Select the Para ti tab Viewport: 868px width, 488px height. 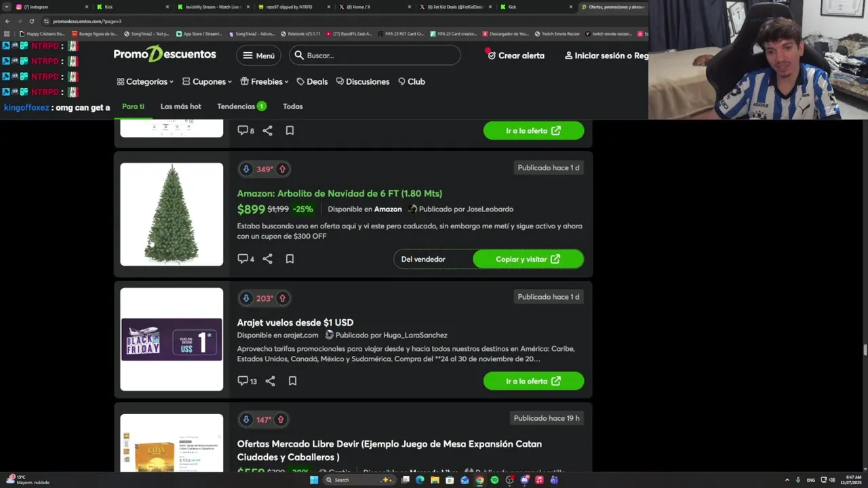click(133, 106)
